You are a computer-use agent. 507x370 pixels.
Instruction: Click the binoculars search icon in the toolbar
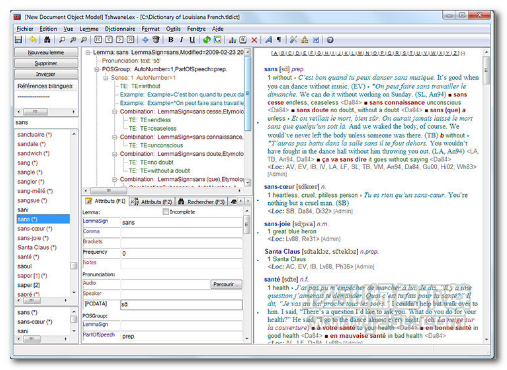tap(47, 40)
